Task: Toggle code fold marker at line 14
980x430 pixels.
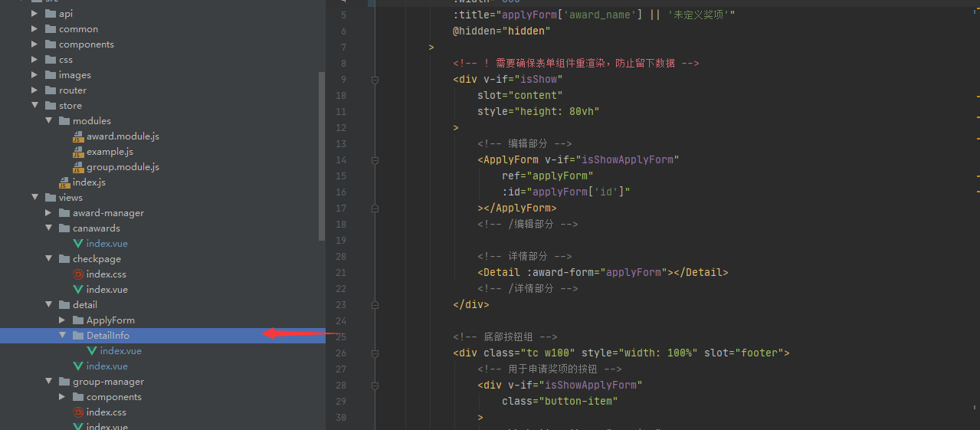Action: [375, 160]
